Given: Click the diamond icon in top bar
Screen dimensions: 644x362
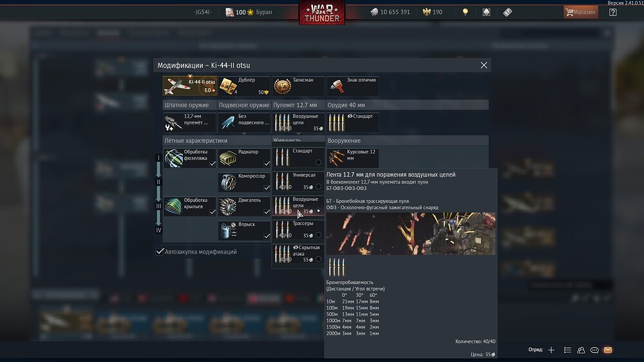Looking at the screenshot, I should pos(486,12).
